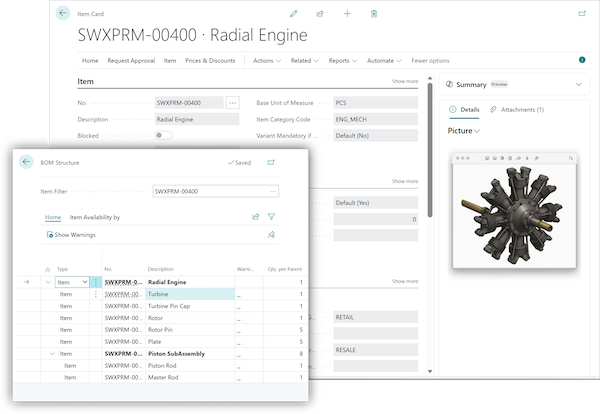The height and width of the screenshot is (414, 600).
Task: Click Show Warnings in BOM Structure
Action: click(71, 235)
